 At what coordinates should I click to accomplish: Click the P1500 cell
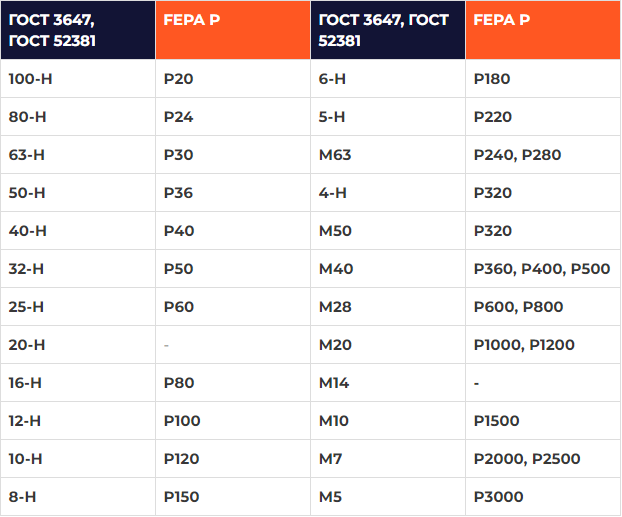coord(496,421)
